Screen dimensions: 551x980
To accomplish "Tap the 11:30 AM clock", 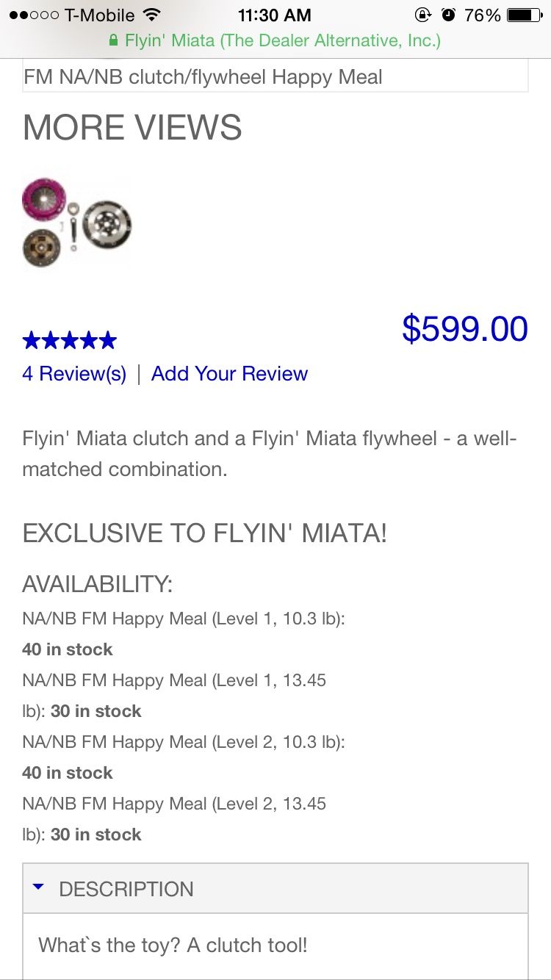I will pyautogui.click(x=274, y=15).
